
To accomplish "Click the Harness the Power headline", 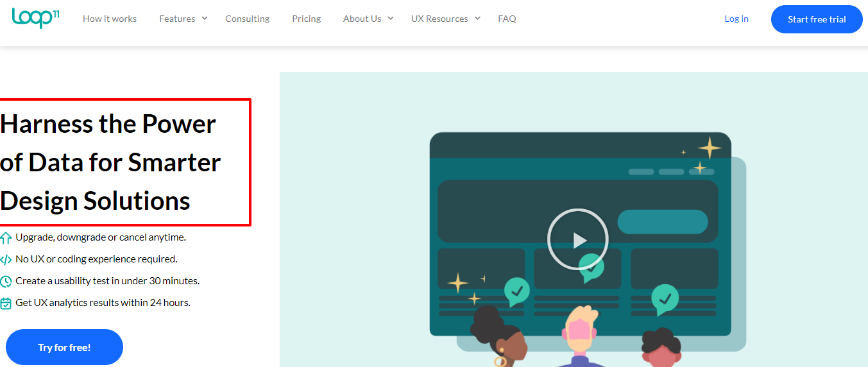I will click(110, 162).
